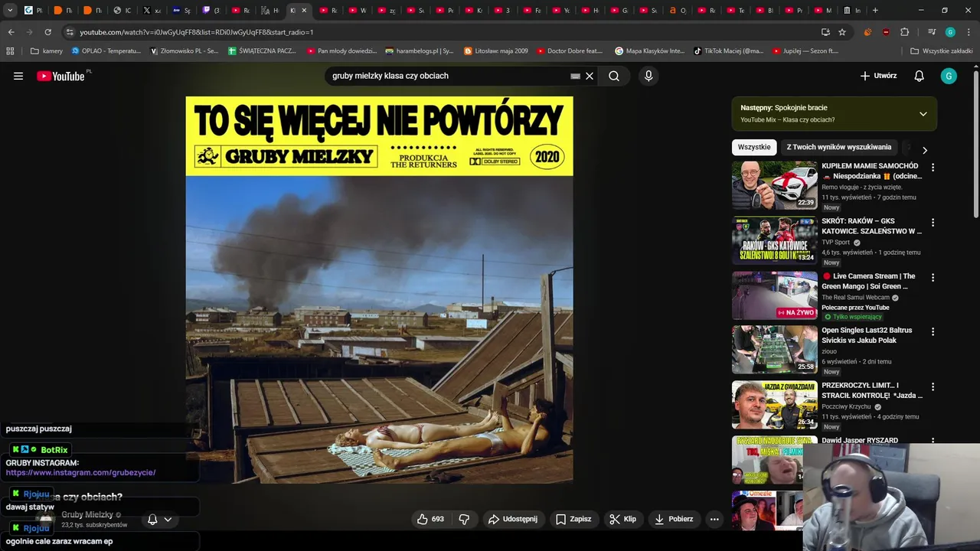Open the bookmarks apps grid icon

(10, 51)
